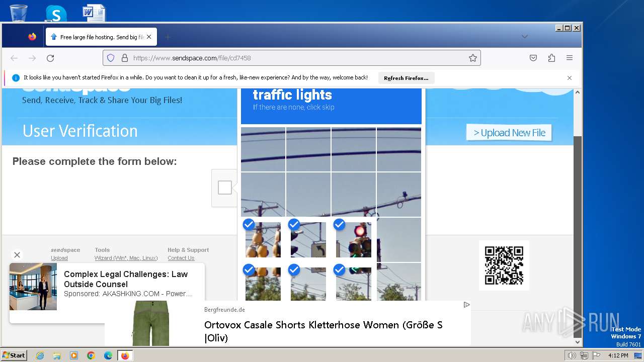
Task: Reload the current page
Action: tap(50, 58)
